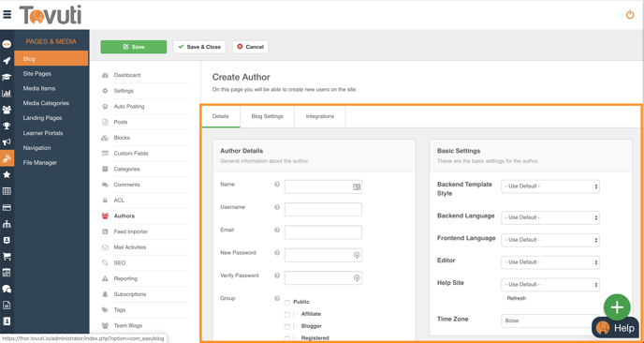Open Media Items menu item
Viewport: 644px width, 343px height.
(x=39, y=88)
